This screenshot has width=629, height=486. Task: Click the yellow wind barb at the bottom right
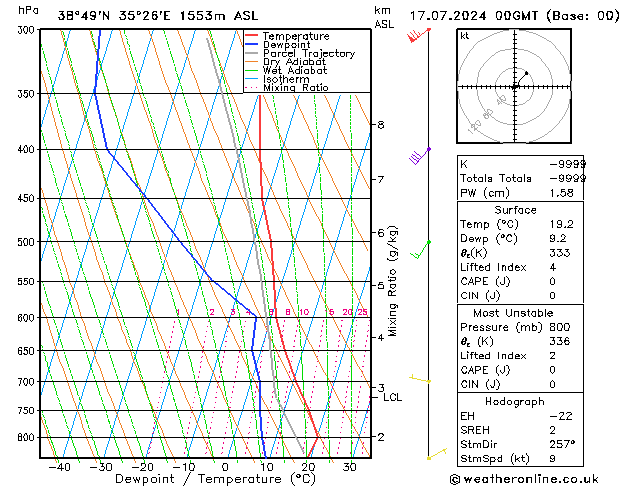point(436,455)
